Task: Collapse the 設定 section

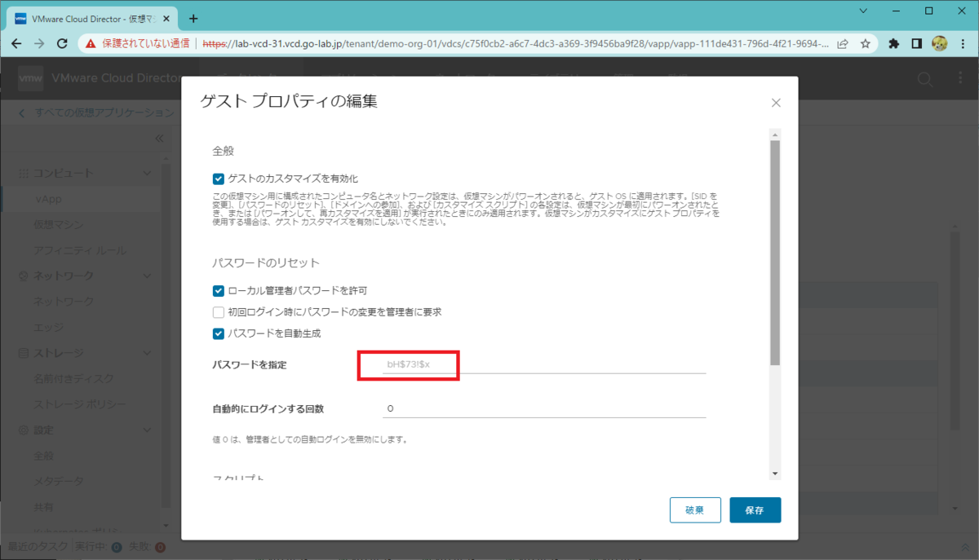Action: (x=147, y=430)
